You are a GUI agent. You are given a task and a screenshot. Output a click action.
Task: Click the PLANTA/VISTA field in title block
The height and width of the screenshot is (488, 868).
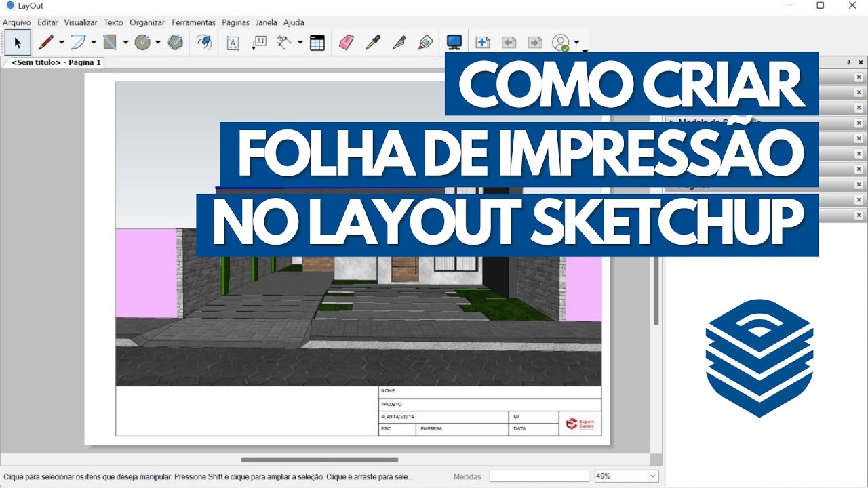pos(443,417)
